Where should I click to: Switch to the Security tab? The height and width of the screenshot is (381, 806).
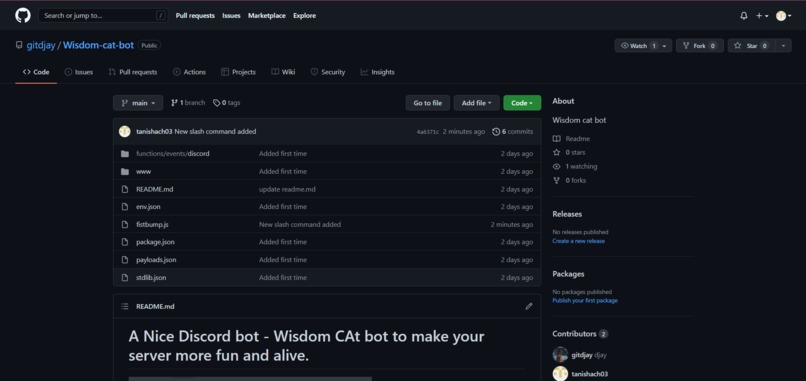[328, 72]
